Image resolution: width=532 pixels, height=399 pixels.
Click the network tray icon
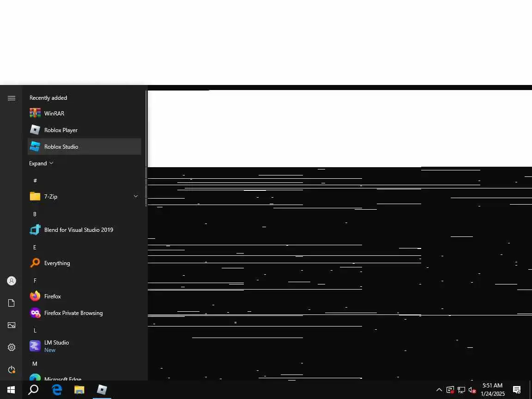[x=461, y=390]
